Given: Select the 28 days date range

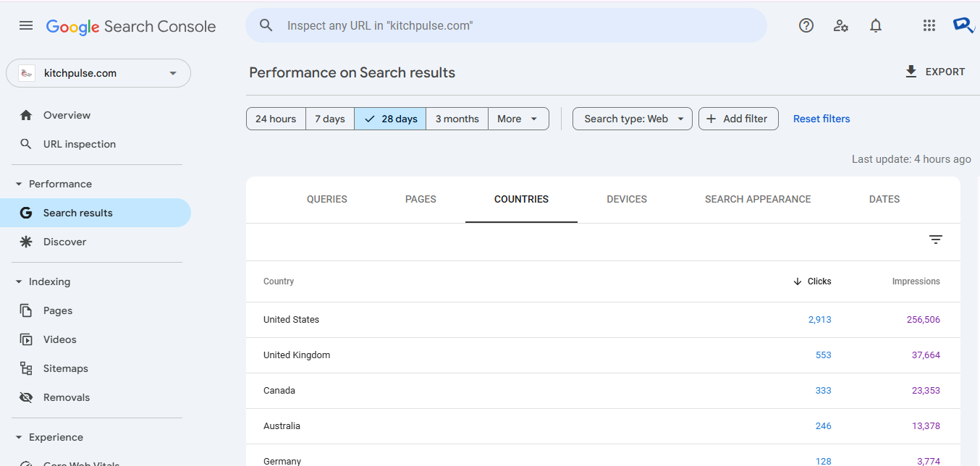Looking at the screenshot, I should (390, 119).
